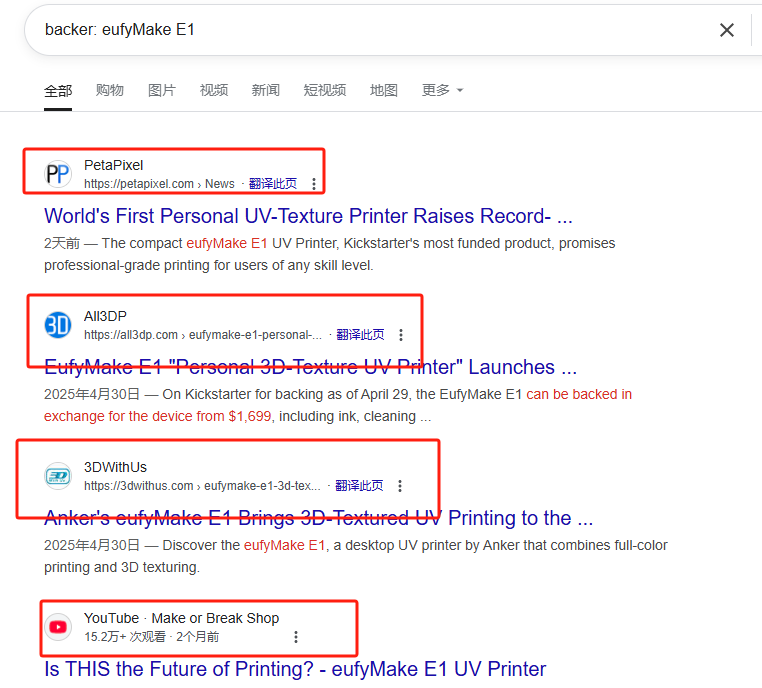Click the '2025年4月30日' date in 3DWithUs snippet
762x688 pixels.
coord(92,546)
